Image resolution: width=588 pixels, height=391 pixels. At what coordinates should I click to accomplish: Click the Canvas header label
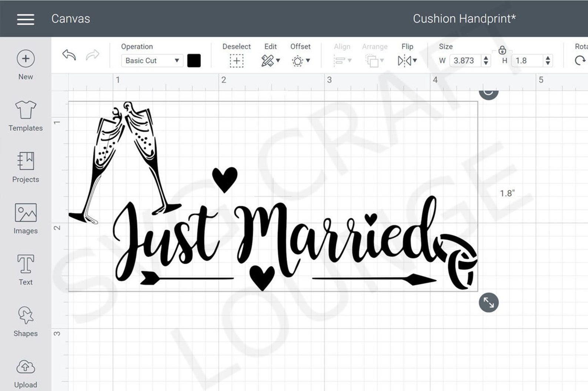[71, 18]
